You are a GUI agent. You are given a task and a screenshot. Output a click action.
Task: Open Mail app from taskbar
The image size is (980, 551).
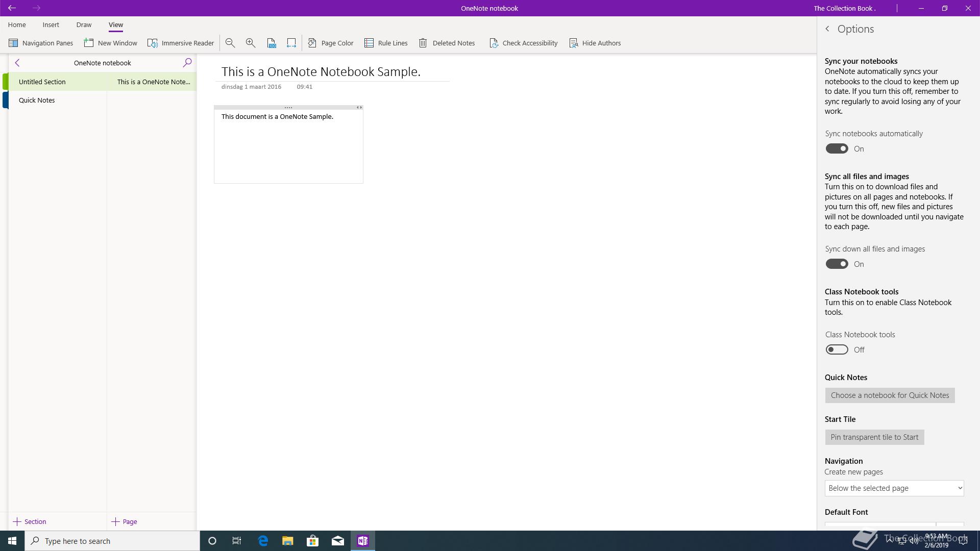click(338, 541)
